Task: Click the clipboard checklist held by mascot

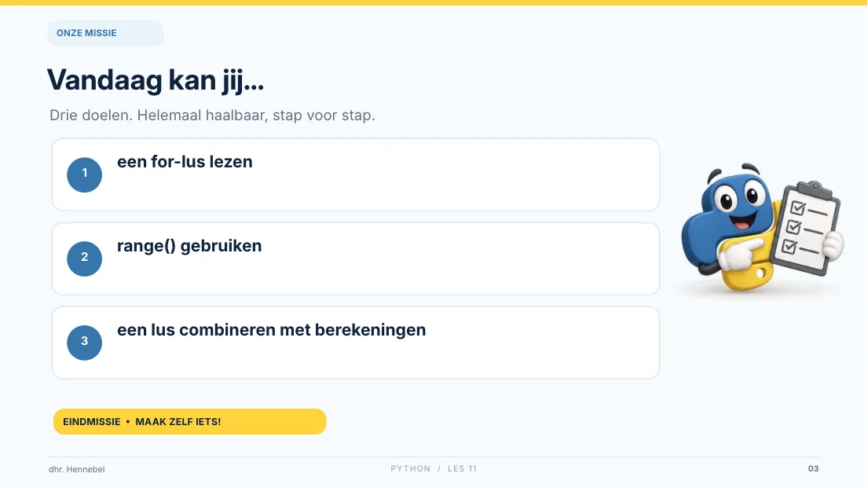Action: [x=806, y=228]
